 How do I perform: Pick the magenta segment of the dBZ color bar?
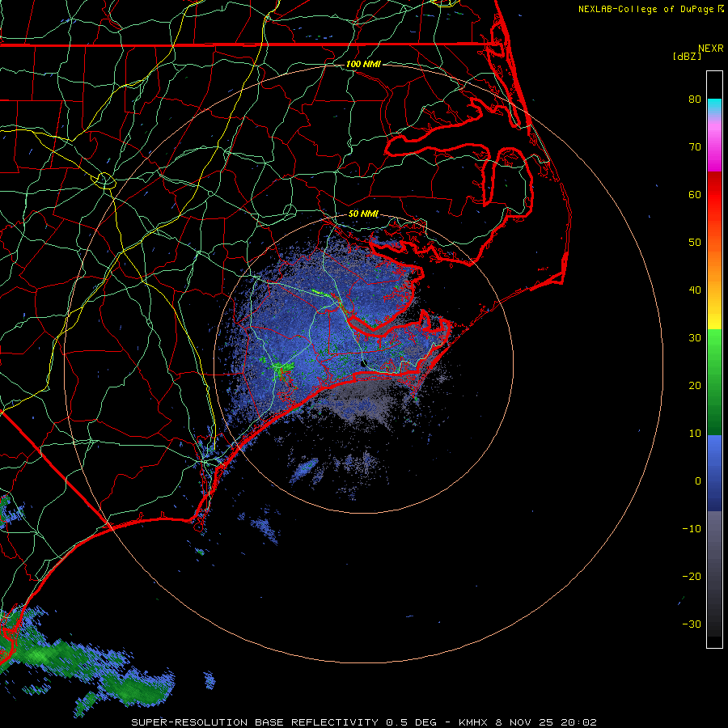(x=714, y=149)
